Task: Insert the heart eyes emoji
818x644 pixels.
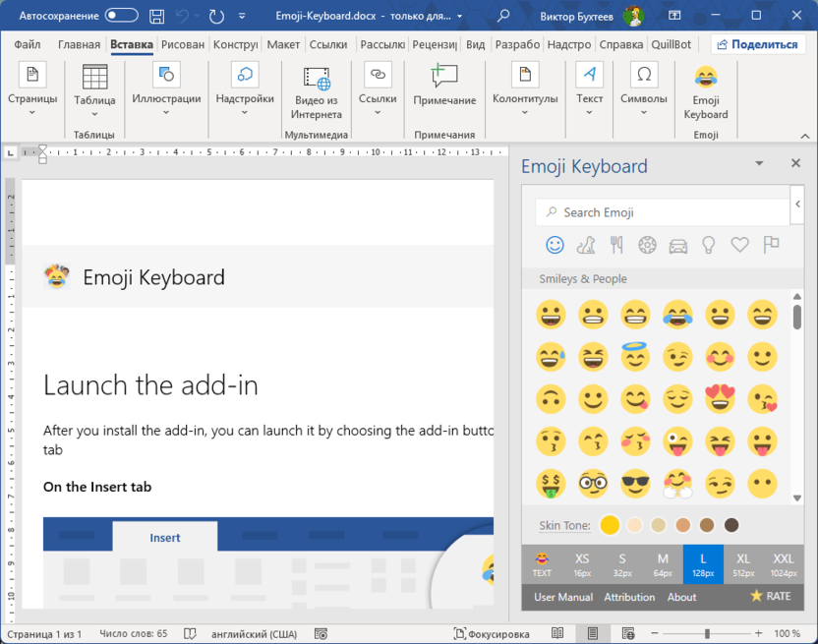Action: pyautogui.click(x=720, y=398)
